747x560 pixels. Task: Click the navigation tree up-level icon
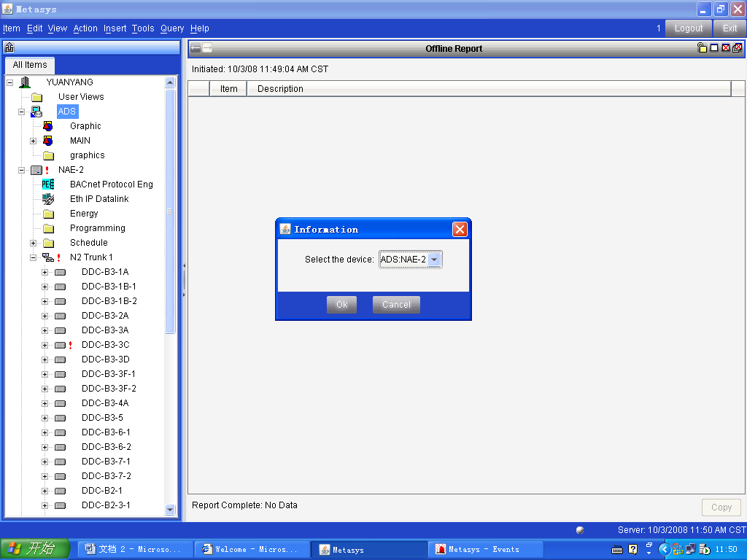point(9,48)
